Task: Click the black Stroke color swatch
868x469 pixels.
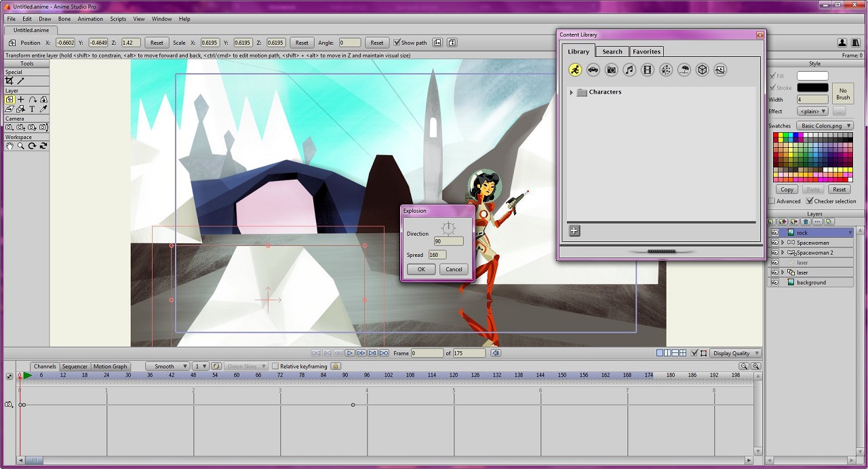Action: tap(812, 87)
